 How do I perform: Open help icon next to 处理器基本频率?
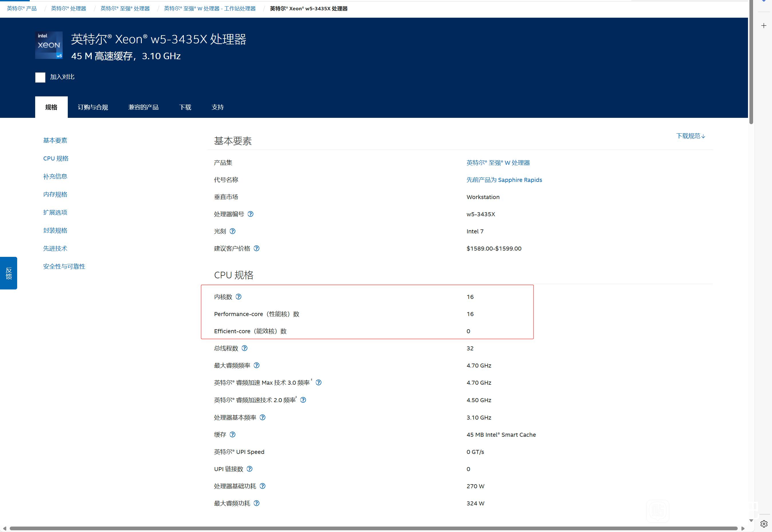(262, 417)
